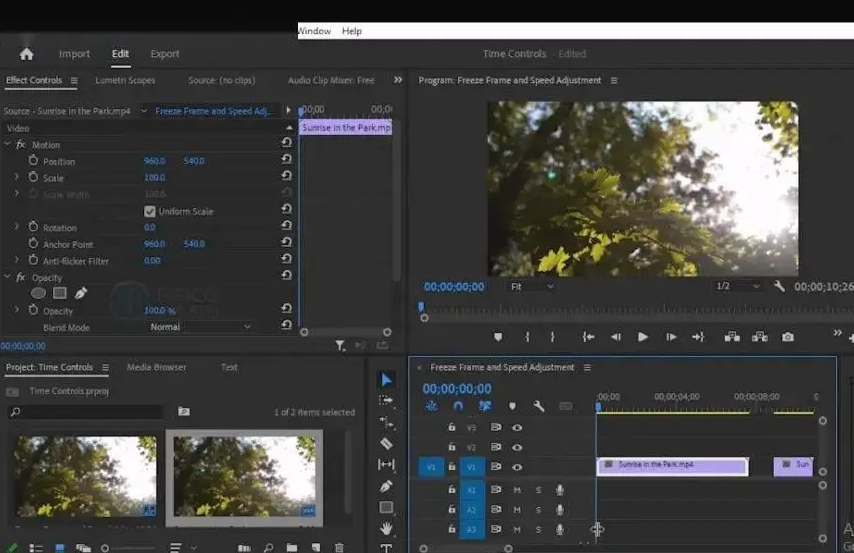Image resolution: width=854 pixels, height=553 pixels.
Task: Open Media Browser tab
Action: pyautogui.click(x=156, y=367)
